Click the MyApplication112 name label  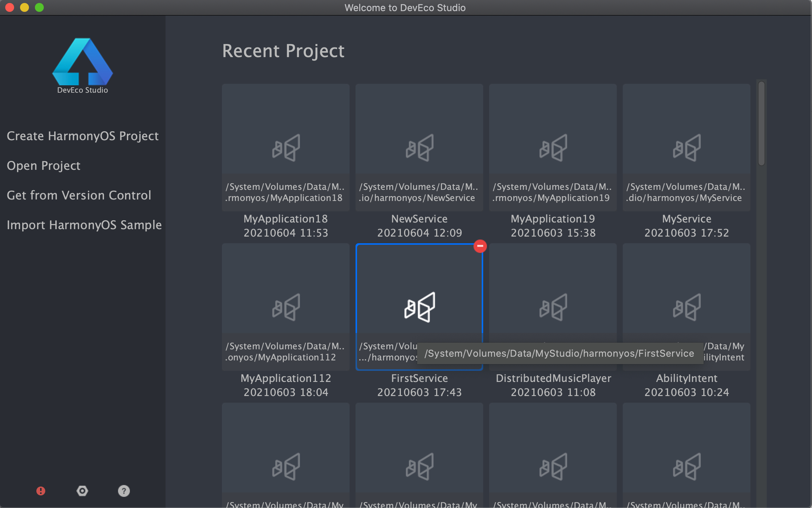click(x=286, y=378)
